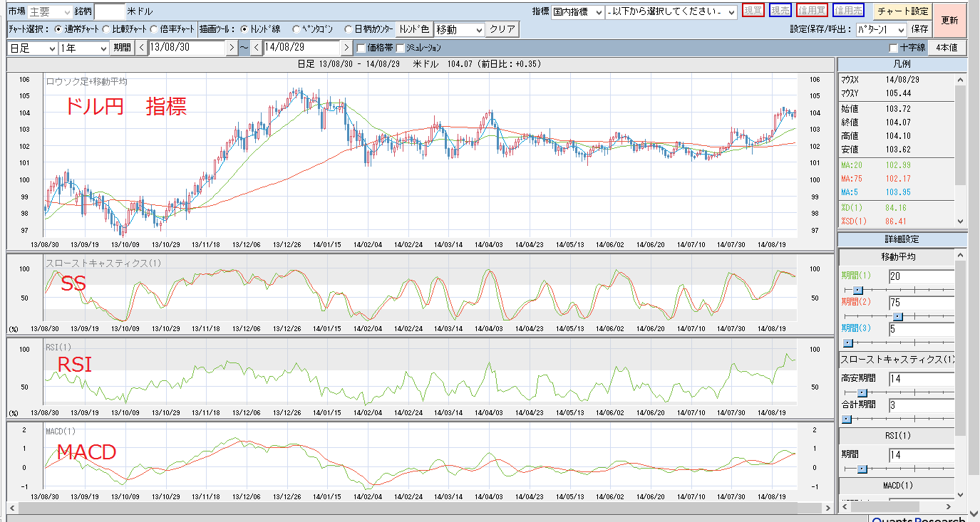The image size is (980, 522).
Task: Click the 期間 button
Action: click(x=122, y=48)
